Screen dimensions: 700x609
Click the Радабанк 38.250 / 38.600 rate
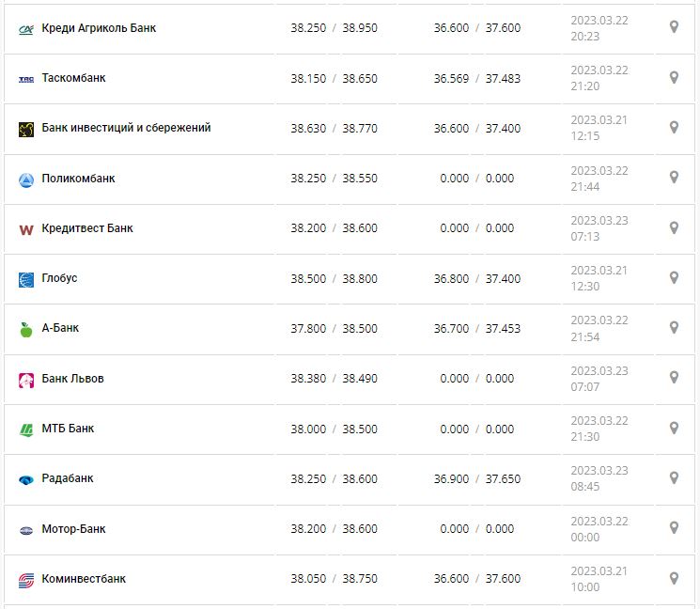(334, 479)
